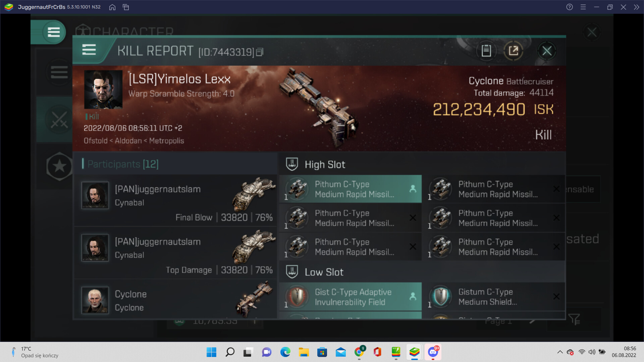Copy kill report ID icon

pos(260,52)
